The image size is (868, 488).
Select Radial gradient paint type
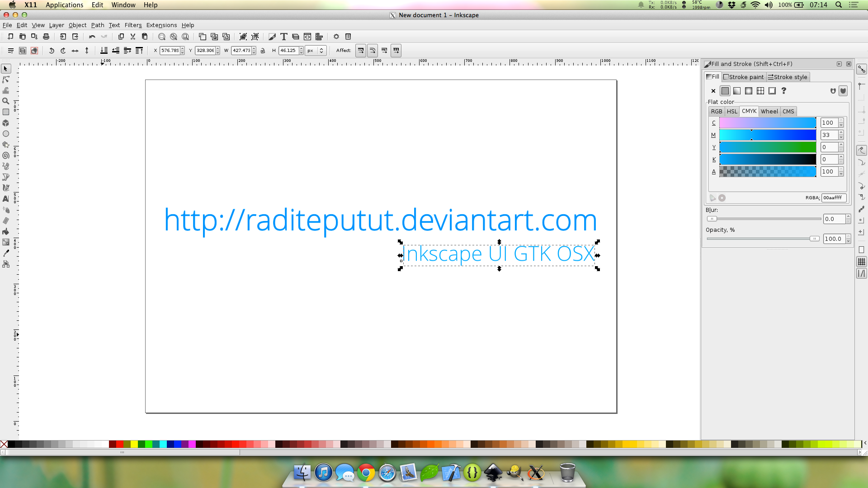point(749,91)
